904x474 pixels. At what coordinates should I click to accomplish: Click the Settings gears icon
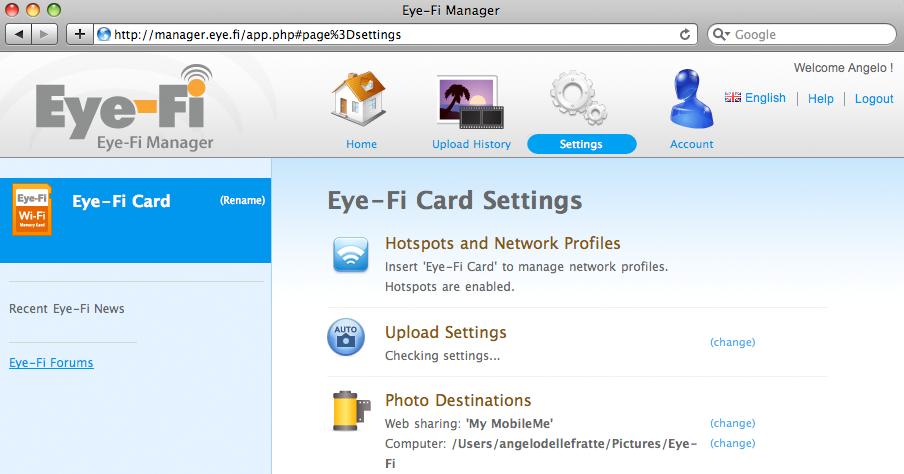(x=578, y=98)
